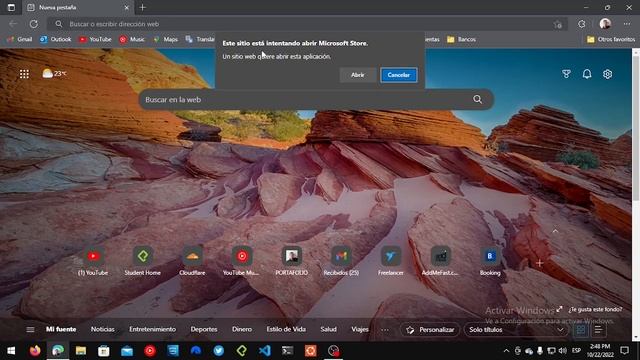640x360 pixels.
Task: Open YouTube quick link tile
Action: pos(93,261)
